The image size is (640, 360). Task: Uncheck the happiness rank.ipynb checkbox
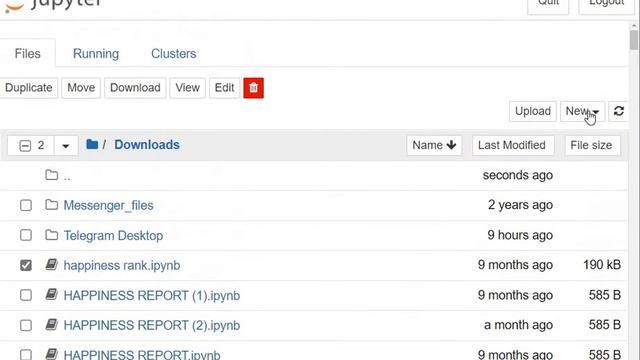[x=26, y=265]
